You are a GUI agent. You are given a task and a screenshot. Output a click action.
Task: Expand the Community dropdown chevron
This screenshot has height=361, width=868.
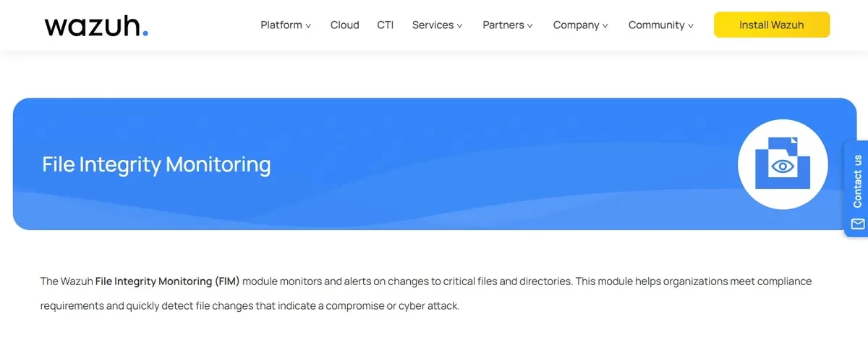tap(691, 25)
